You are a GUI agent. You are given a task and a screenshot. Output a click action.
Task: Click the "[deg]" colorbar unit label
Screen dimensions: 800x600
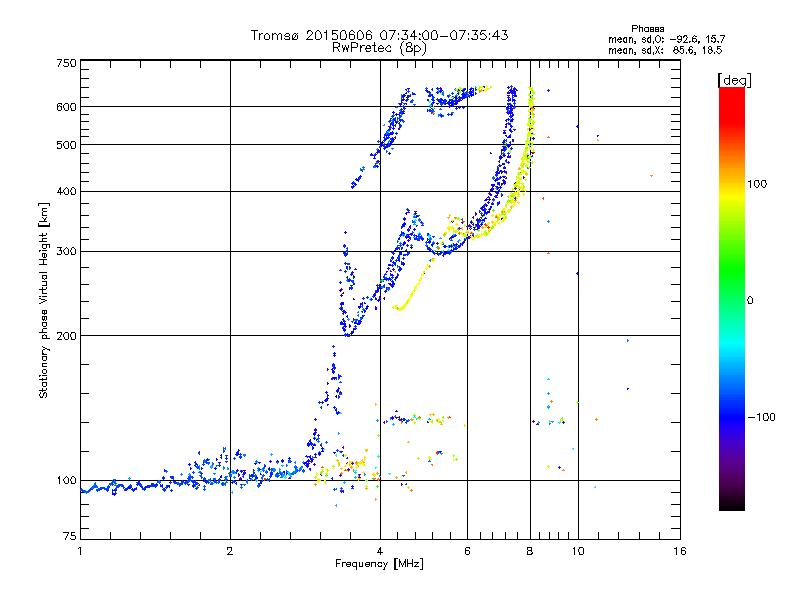(x=734, y=80)
